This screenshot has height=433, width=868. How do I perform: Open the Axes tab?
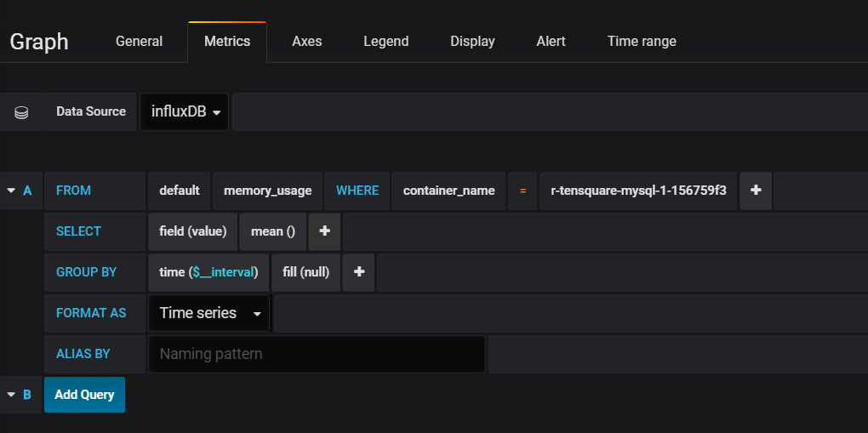tap(306, 42)
